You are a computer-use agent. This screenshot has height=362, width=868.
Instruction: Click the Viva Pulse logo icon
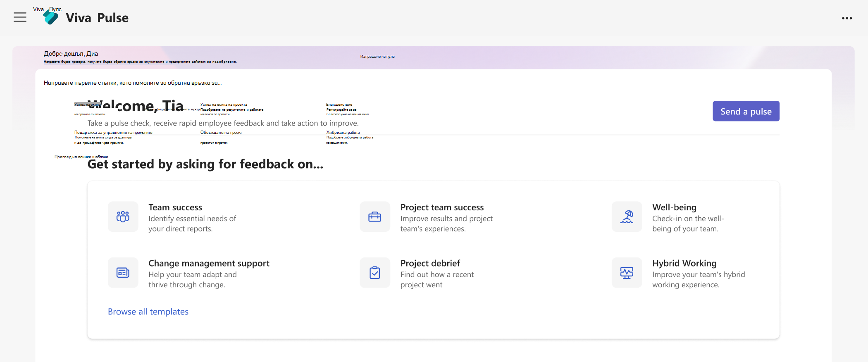coord(51,17)
